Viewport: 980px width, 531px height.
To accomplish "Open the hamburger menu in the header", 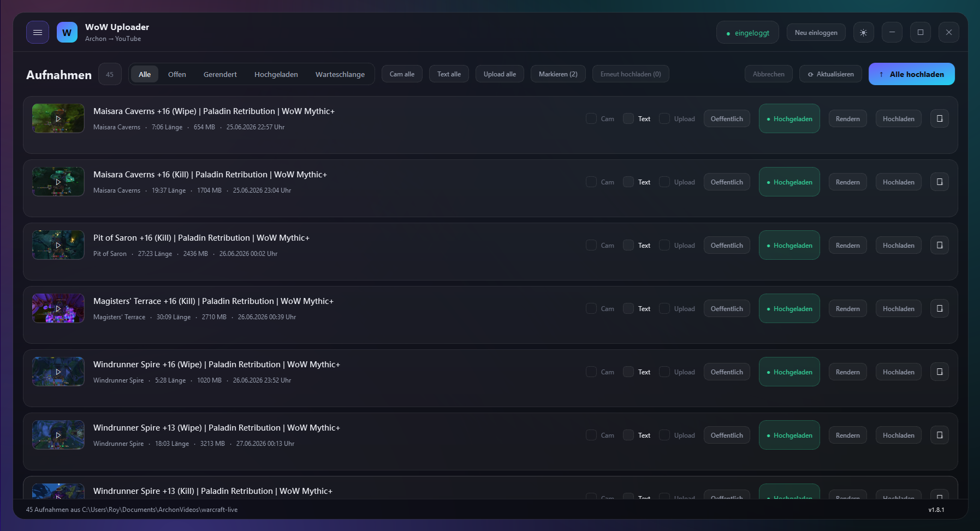I will [38, 32].
